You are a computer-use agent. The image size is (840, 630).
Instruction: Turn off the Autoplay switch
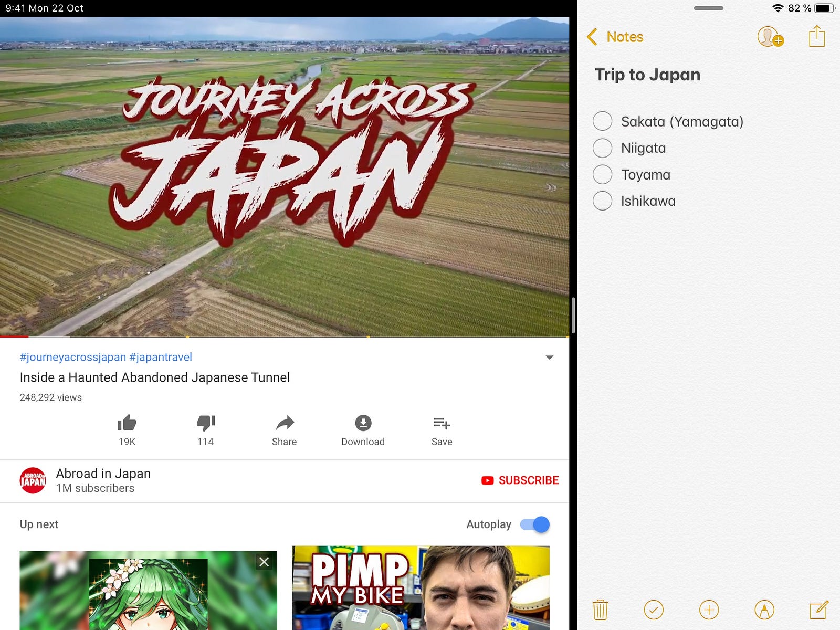click(x=535, y=524)
